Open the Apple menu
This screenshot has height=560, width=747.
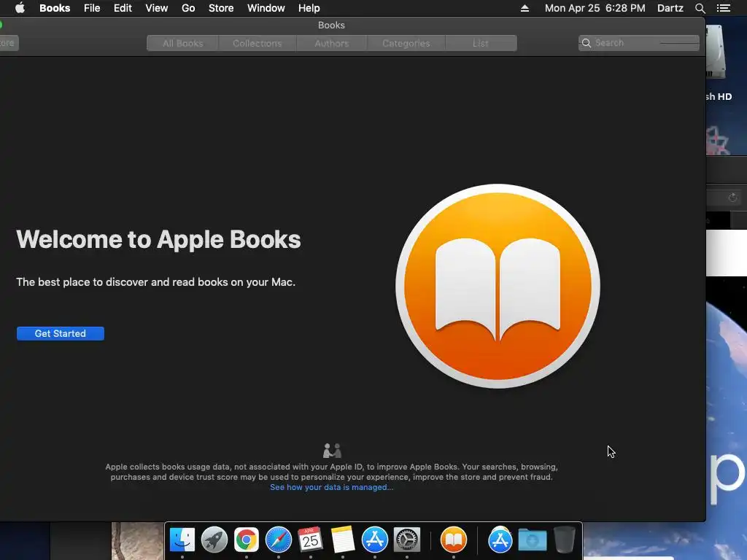click(x=20, y=8)
